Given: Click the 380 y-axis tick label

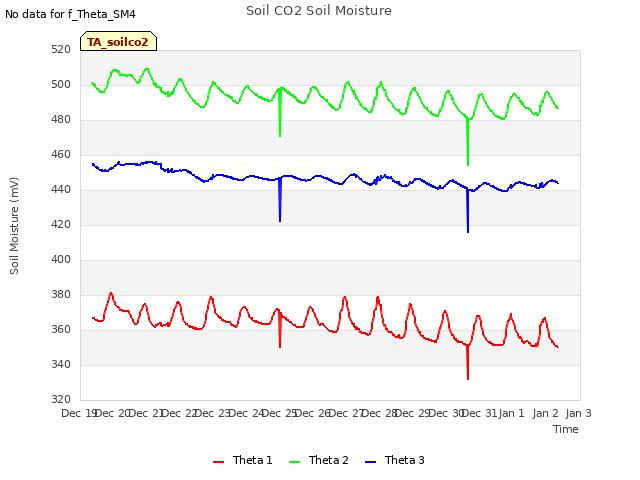Looking at the screenshot, I should (61, 295).
